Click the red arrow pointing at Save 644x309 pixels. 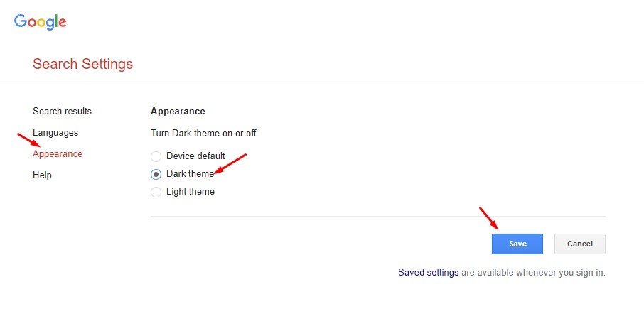click(x=489, y=218)
